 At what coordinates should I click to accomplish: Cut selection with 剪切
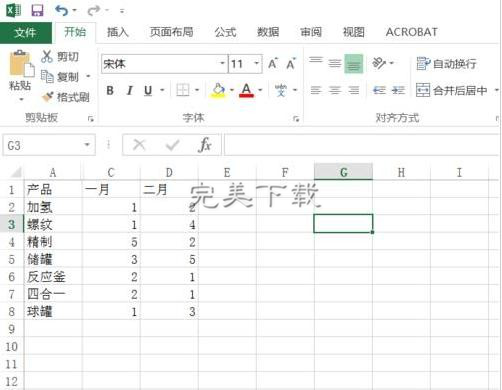pyautogui.click(x=60, y=57)
